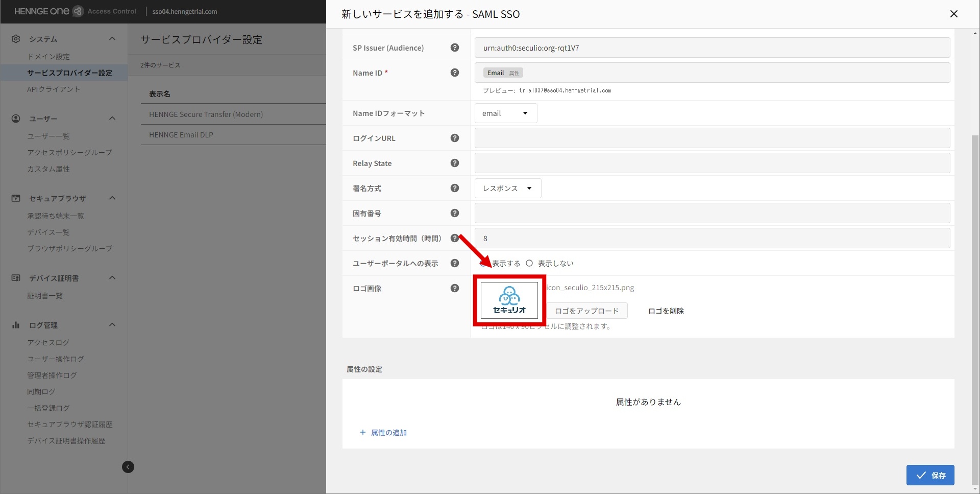Click the デバイス証明書 icon in sidebar
The height and width of the screenshot is (494, 980).
pos(16,278)
